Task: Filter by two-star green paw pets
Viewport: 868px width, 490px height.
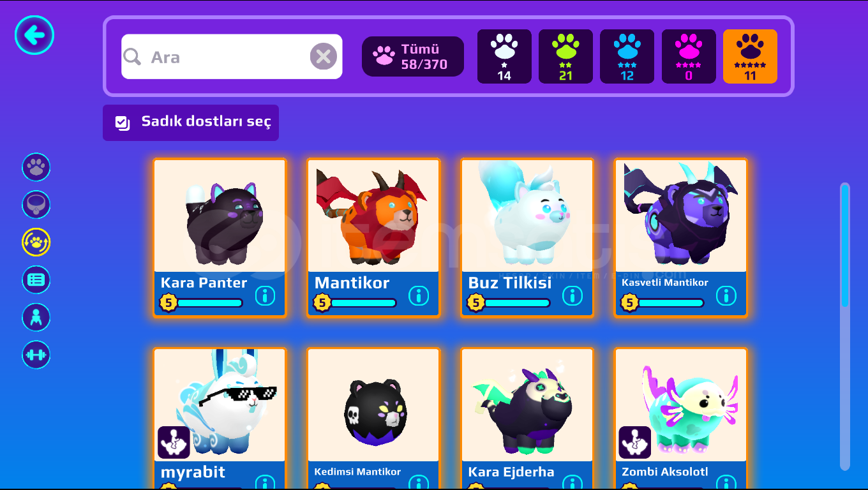Action: pyautogui.click(x=565, y=56)
